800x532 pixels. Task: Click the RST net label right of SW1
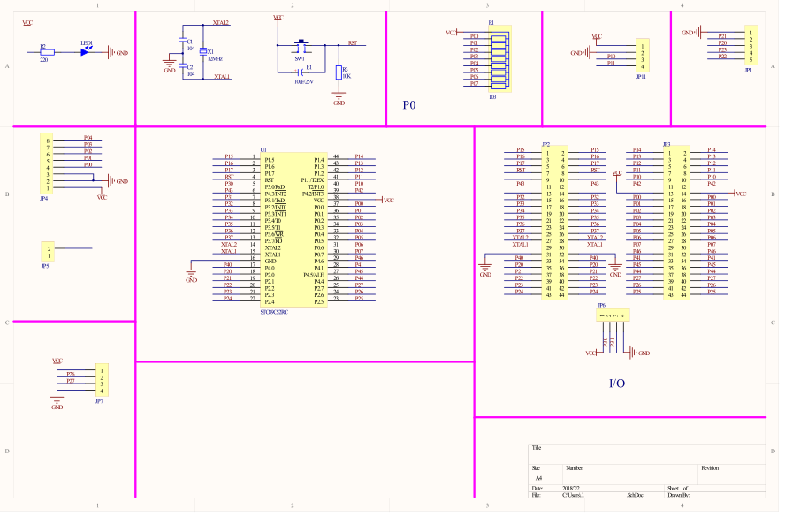[353, 42]
